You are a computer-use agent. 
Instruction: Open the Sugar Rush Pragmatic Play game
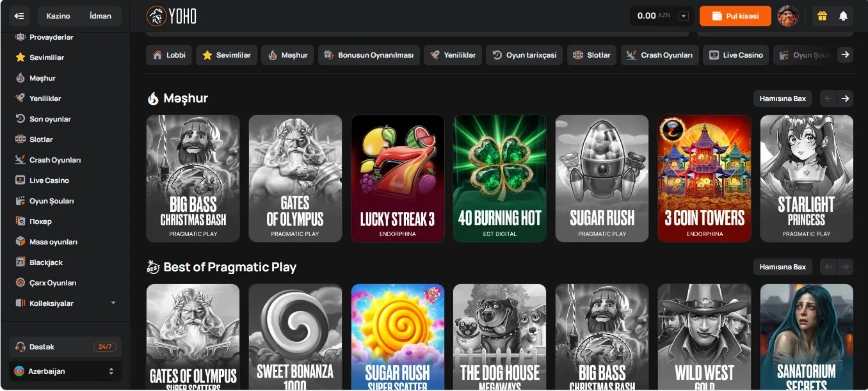click(x=602, y=179)
